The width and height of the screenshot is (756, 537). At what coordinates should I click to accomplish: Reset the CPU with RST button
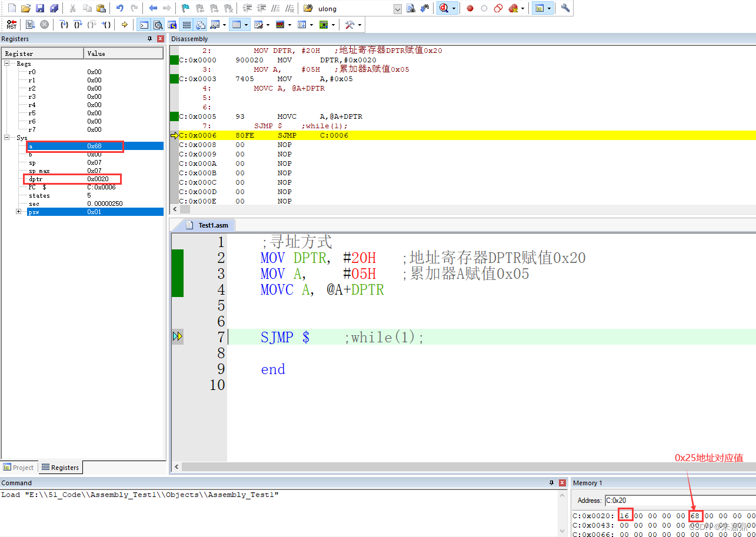point(12,25)
